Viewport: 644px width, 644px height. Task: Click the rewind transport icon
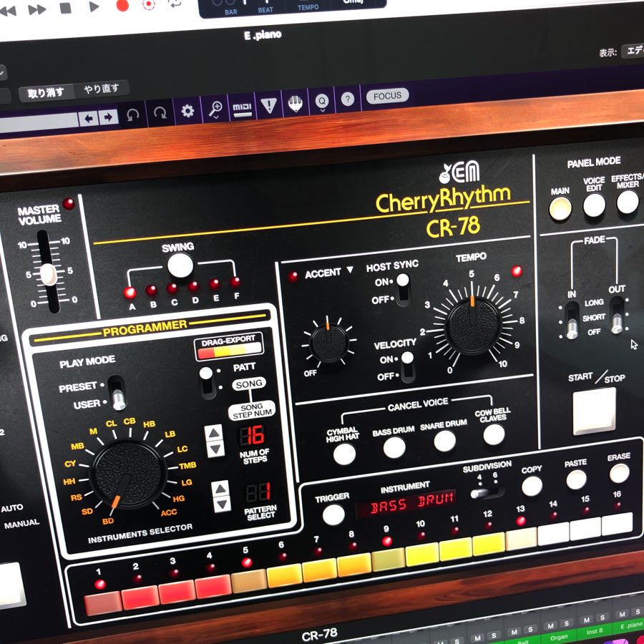(x=8, y=11)
